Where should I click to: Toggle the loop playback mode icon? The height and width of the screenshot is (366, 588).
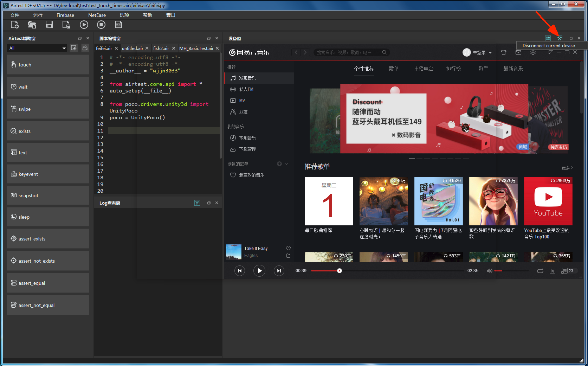(x=540, y=271)
